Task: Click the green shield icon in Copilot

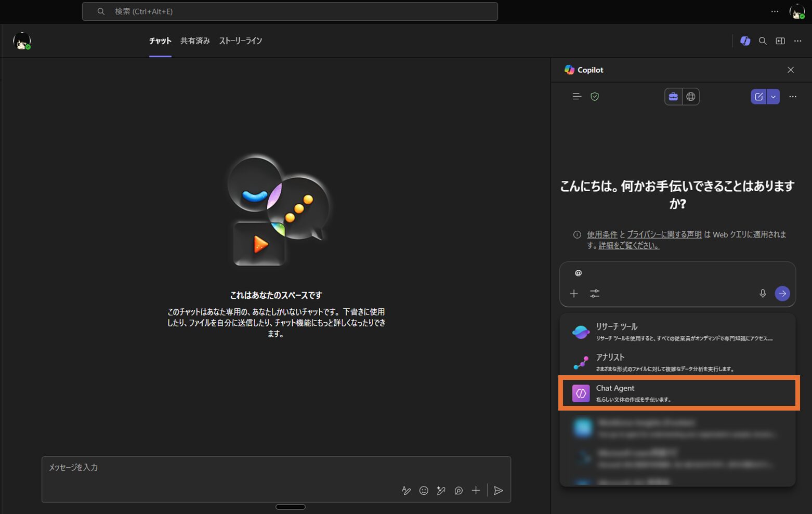Action: (595, 97)
